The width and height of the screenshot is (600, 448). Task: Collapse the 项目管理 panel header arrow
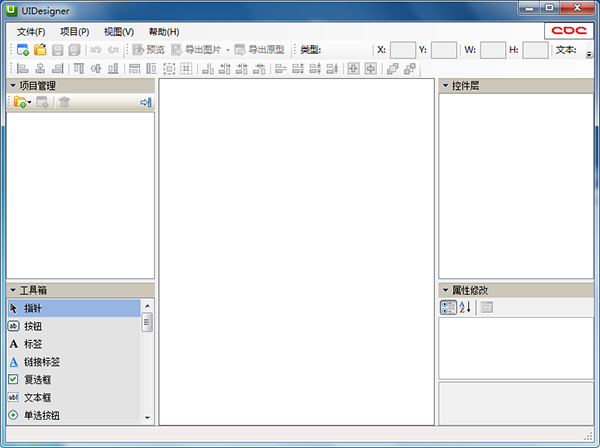click(x=12, y=86)
